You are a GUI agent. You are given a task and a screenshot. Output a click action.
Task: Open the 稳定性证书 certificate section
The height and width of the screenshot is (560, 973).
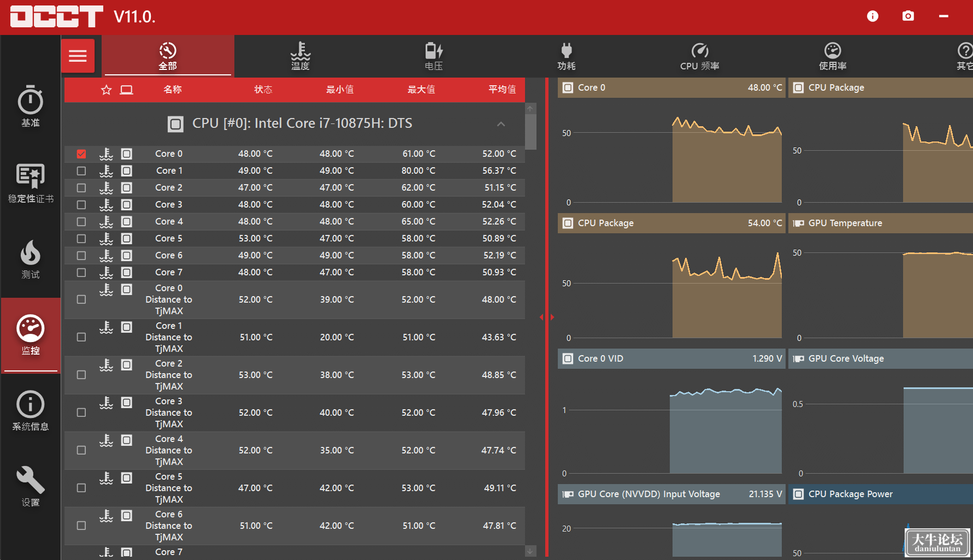(31, 183)
